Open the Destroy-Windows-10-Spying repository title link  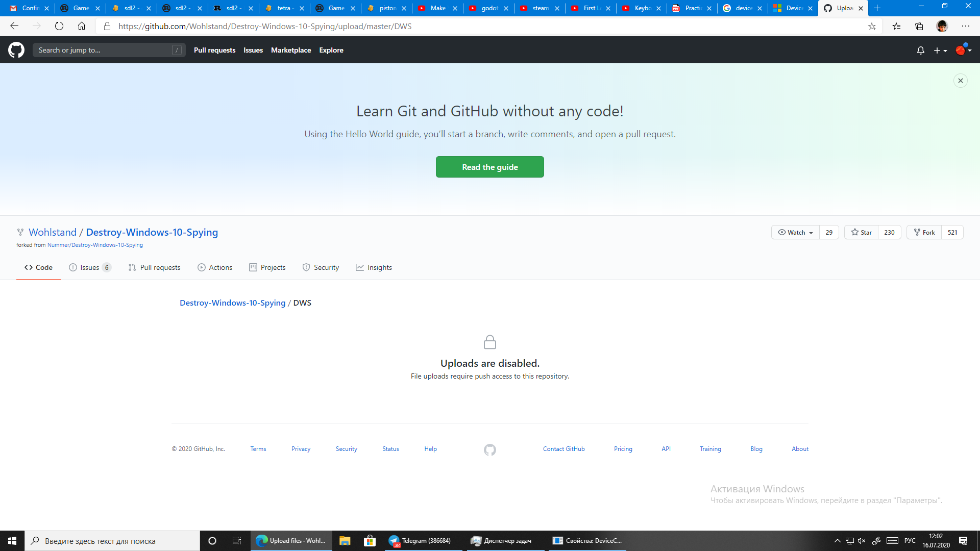(x=152, y=232)
